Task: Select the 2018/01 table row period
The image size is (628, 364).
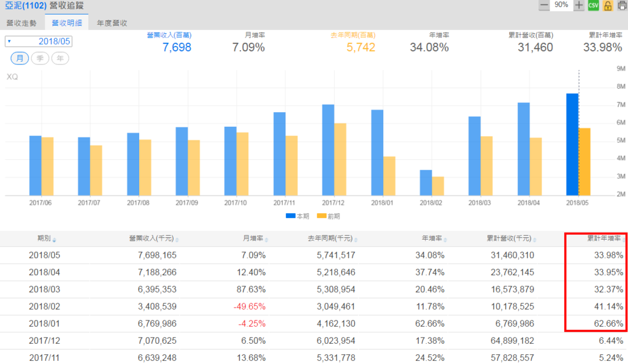Action: tap(44, 324)
